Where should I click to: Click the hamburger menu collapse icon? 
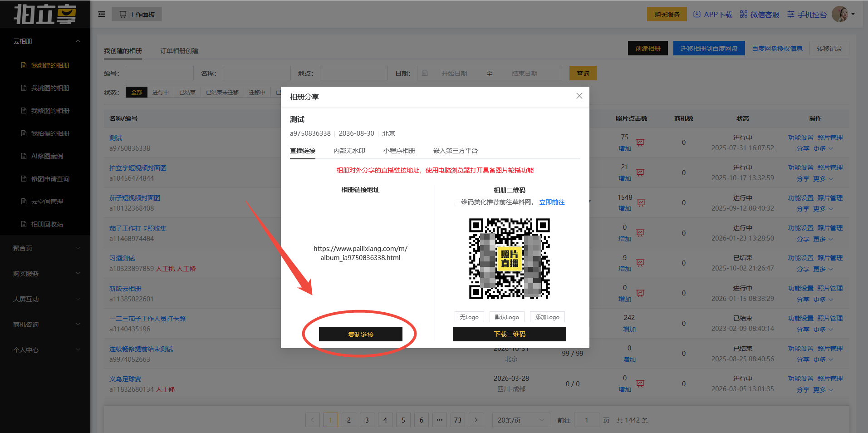point(102,15)
